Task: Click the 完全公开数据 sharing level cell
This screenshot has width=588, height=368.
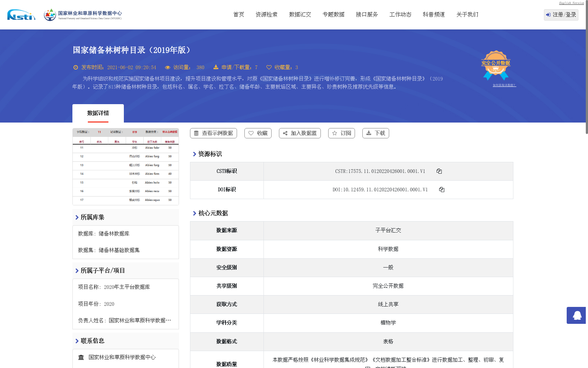Action: (x=388, y=286)
